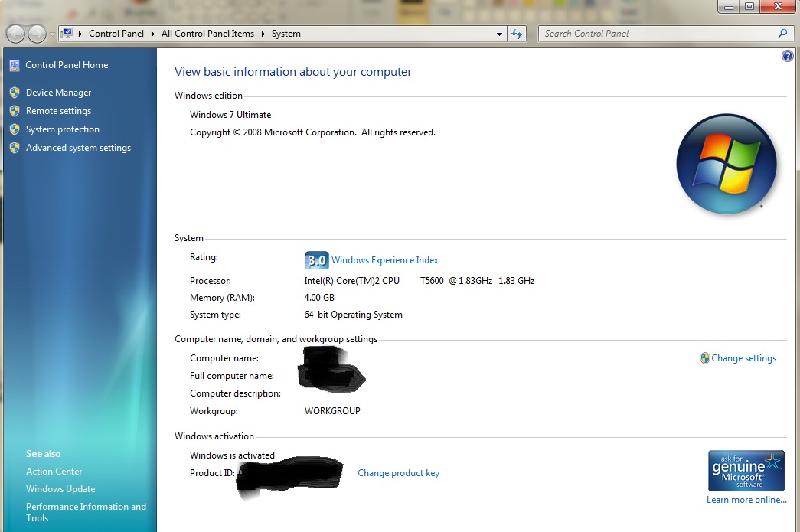800x532 pixels.
Task: Click the 3.0 rating badge
Action: click(316, 260)
